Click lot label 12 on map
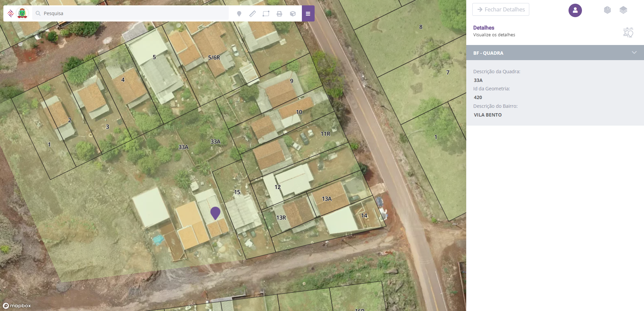 (278, 187)
